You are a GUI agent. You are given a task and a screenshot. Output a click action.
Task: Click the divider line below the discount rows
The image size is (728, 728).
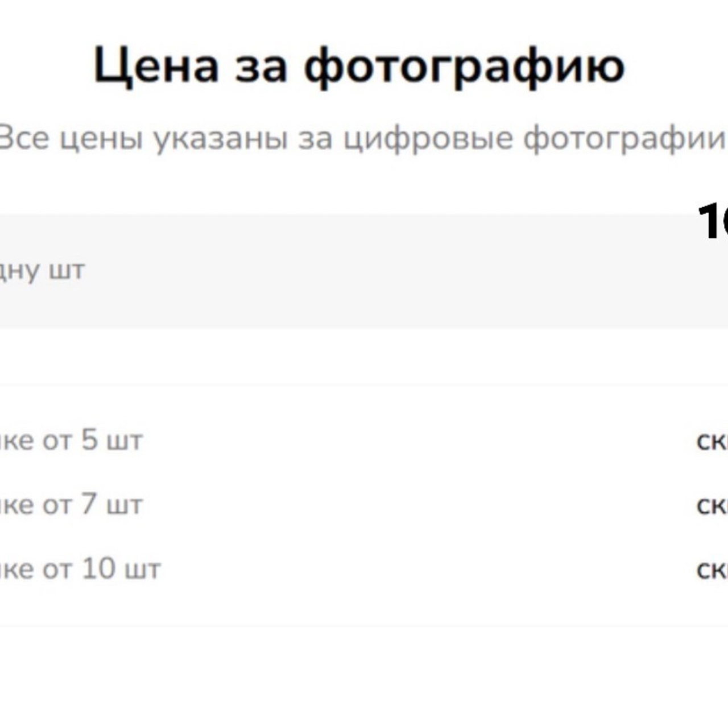[x=364, y=625]
